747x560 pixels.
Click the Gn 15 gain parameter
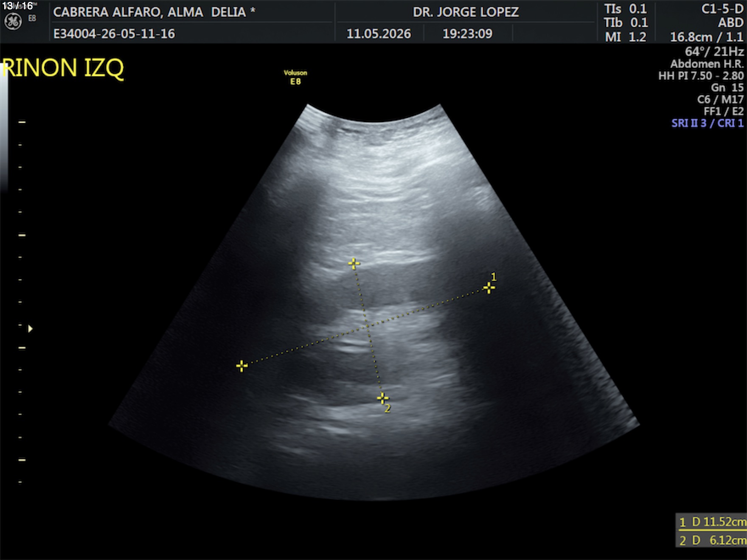[x=727, y=87]
